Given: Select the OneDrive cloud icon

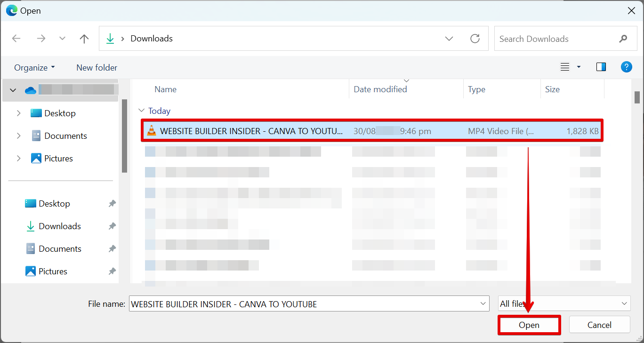Looking at the screenshot, I should tap(31, 90).
